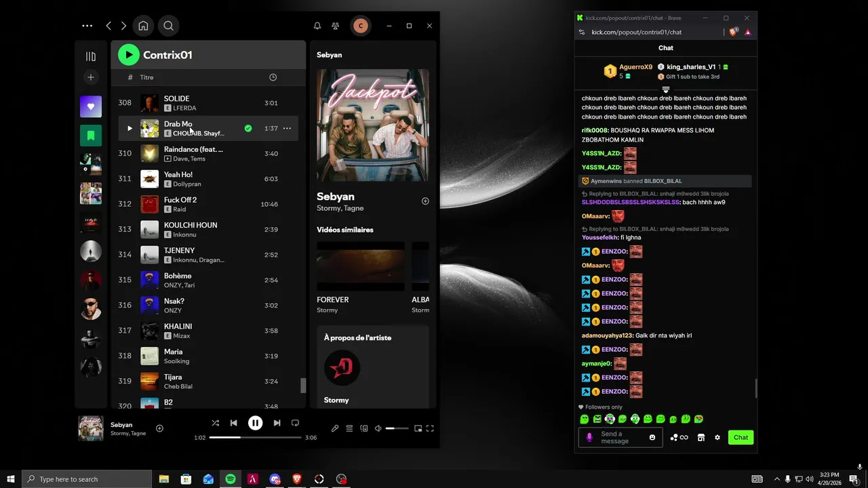Open Kick chat settings gear
Viewport: 868px width, 488px height.
(717, 437)
